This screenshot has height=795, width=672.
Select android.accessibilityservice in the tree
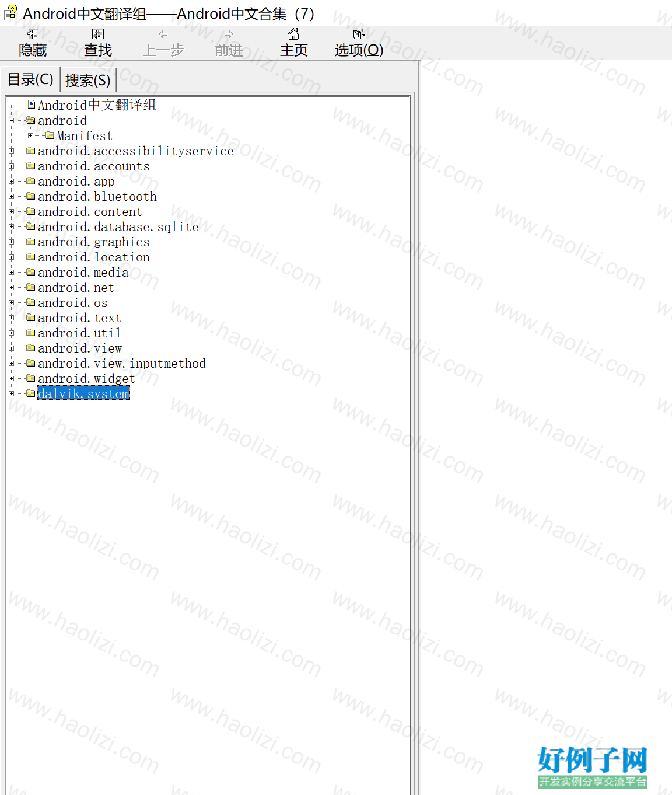coord(136,151)
